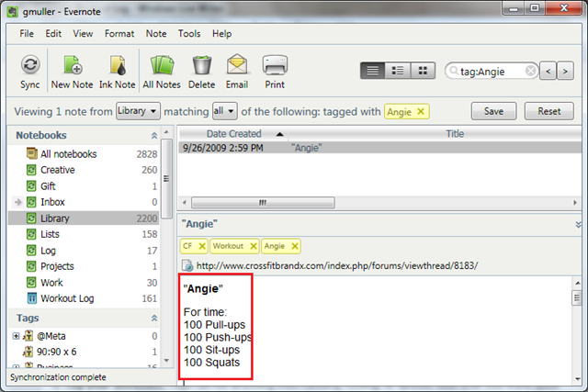Click the horizontal scrollbar thumb in note list

point(263,203)
